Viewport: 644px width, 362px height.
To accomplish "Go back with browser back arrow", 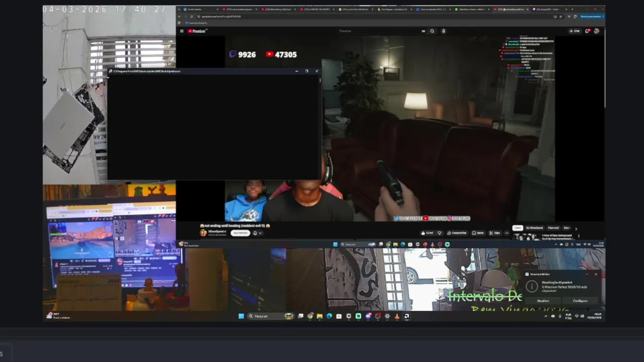I will coord(179,17).
